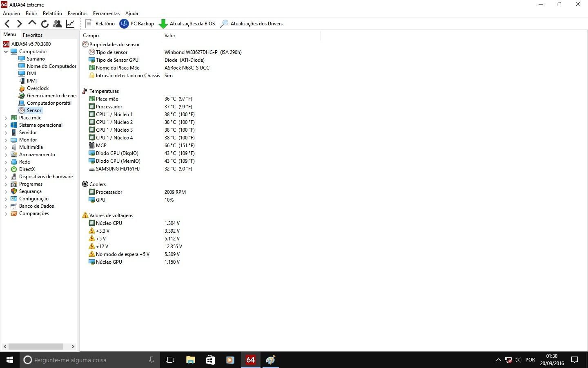Expand the DirectX tree node
Viewport: 588px width, 368px height.
tap(6, 169)
